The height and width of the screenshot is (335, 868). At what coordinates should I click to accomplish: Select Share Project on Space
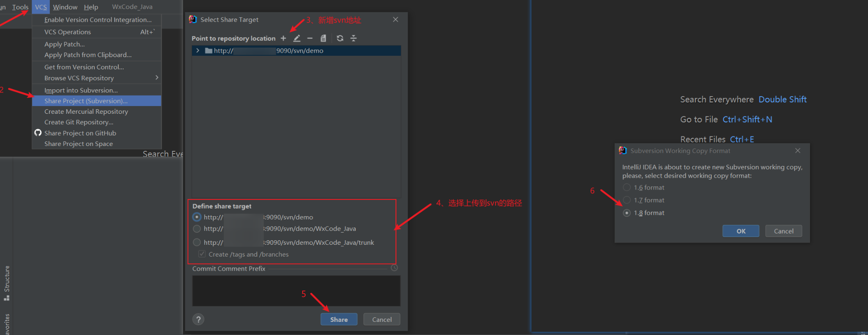(97, 144)
